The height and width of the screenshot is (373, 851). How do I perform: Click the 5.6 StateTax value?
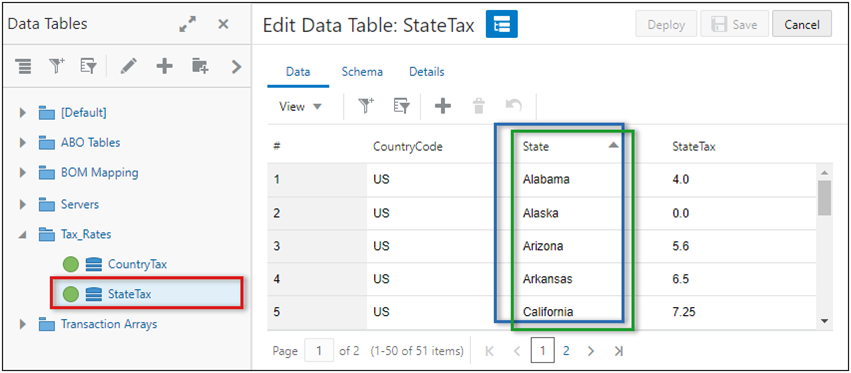(681, 246)
